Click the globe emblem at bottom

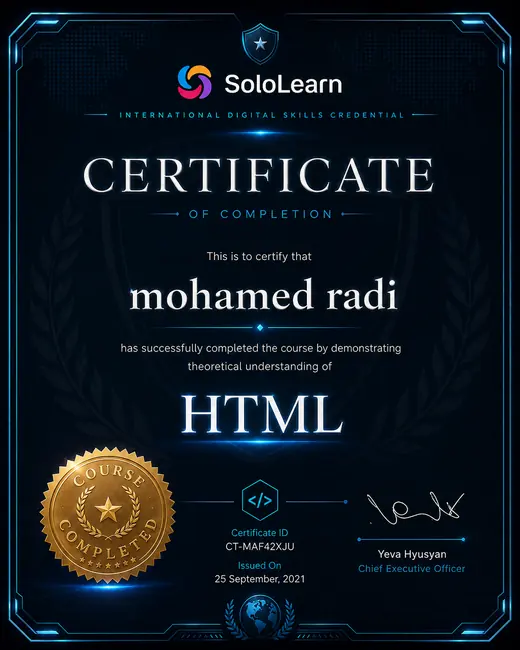(260, 615)
